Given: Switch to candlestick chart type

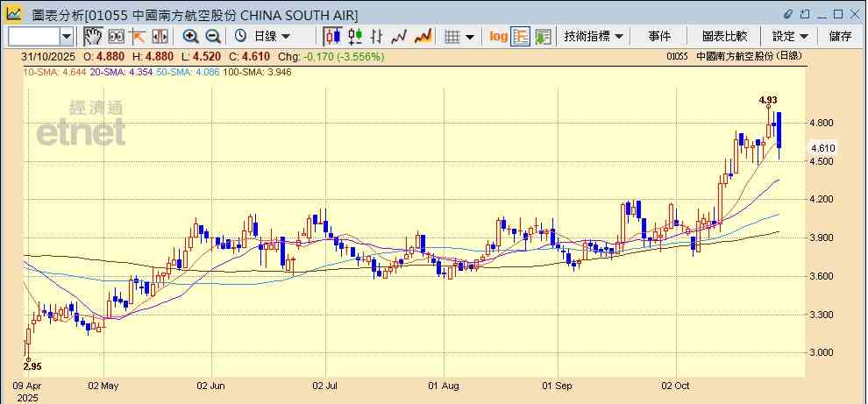Looking at the screenshot, I should pyautogui.click(x=332, y=36).
